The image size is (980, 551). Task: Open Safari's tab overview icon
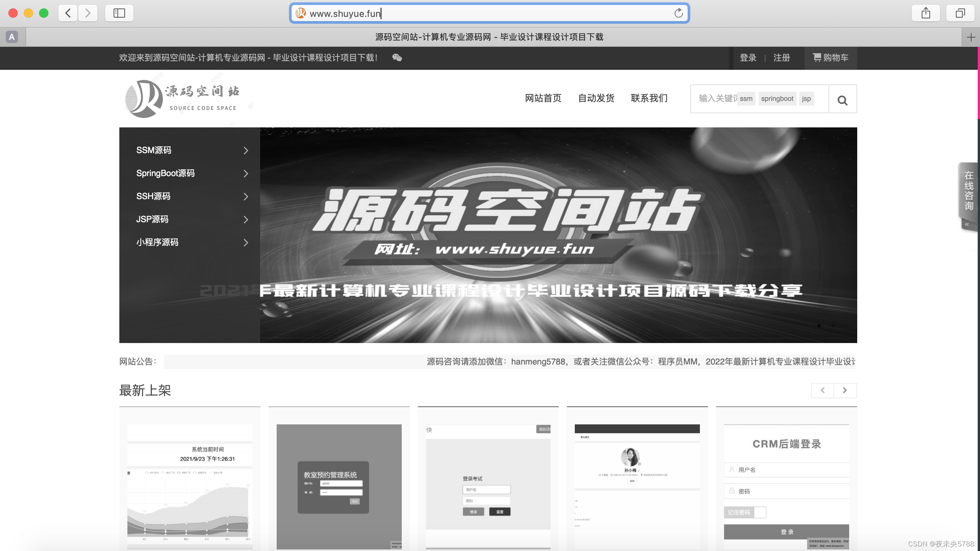(960, 13)
